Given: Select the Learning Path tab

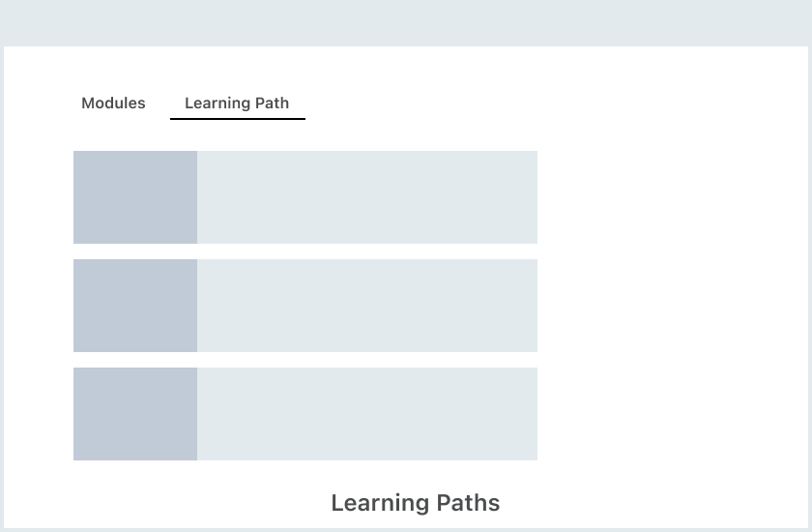Looking at the screenshot, I should (x=237, y=103).
